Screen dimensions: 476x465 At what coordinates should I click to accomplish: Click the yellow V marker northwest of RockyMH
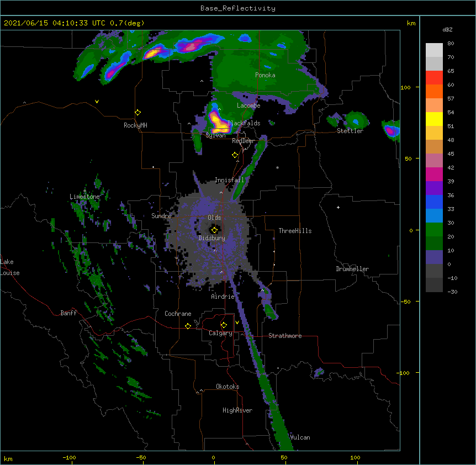coord(97,102)
